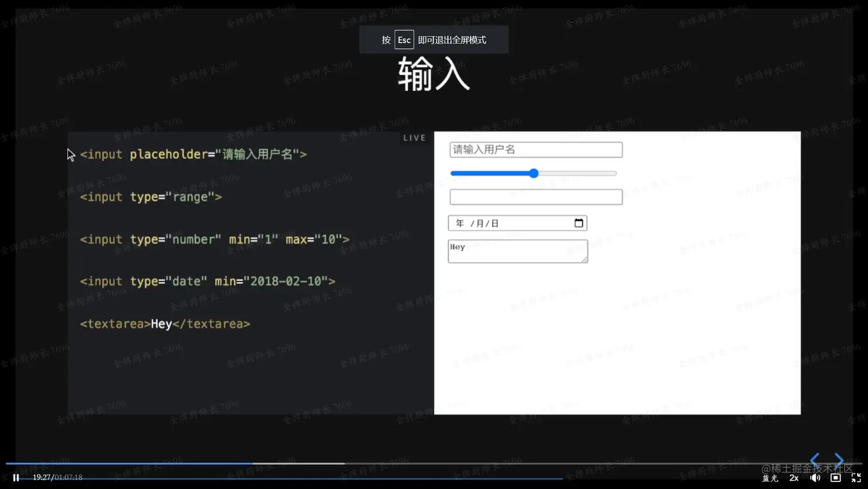Click the blue range slider thumb

pyautogui.click(x=534, y=173)
